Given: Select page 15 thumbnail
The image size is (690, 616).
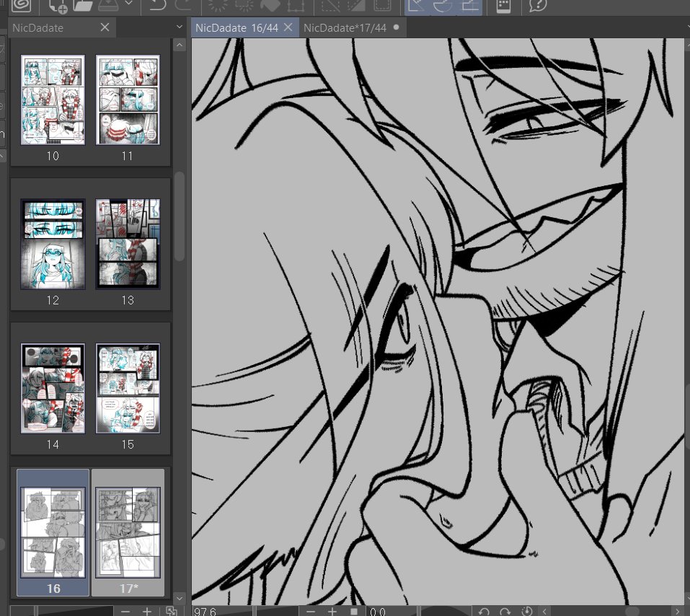Looking at the screenshot, I should tap(128, 388).
